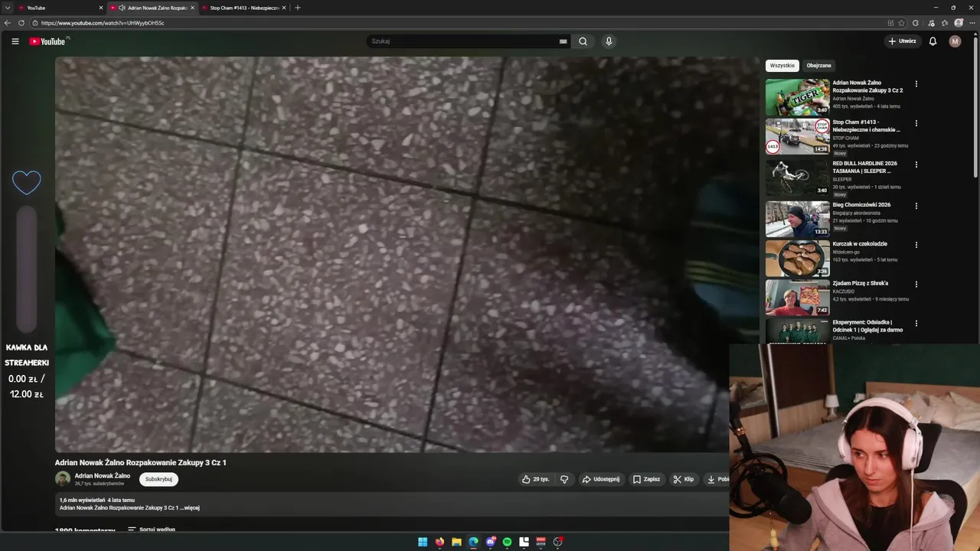Open Microsoft Edge taskbar icon
This screenshot has width=980, height=551.
pyautogui.click(x=473, y=542)
